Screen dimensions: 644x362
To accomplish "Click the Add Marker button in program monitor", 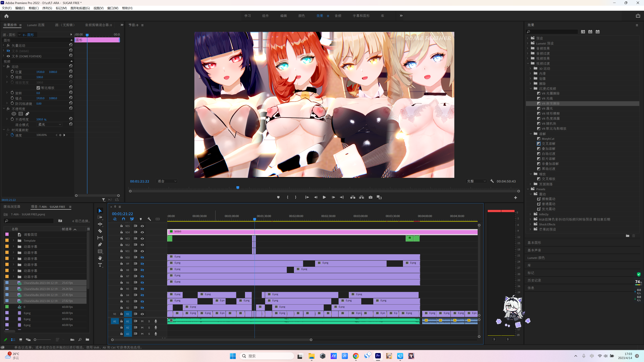I will pos(278,197).
